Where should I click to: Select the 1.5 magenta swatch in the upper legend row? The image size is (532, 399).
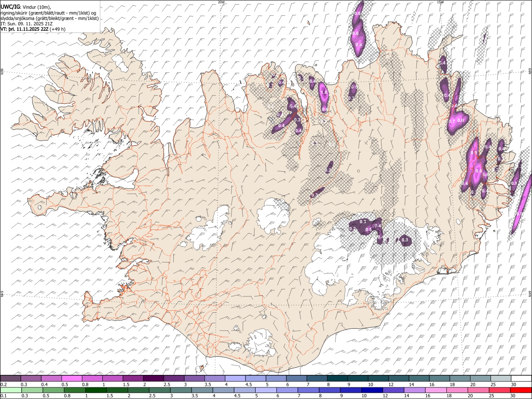click(133, 378)
